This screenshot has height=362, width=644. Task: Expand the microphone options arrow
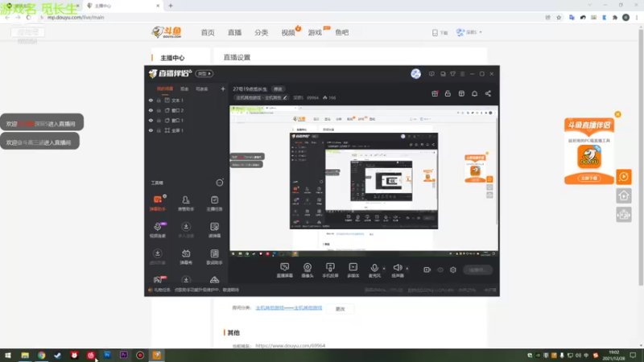(x=384, y=269)
